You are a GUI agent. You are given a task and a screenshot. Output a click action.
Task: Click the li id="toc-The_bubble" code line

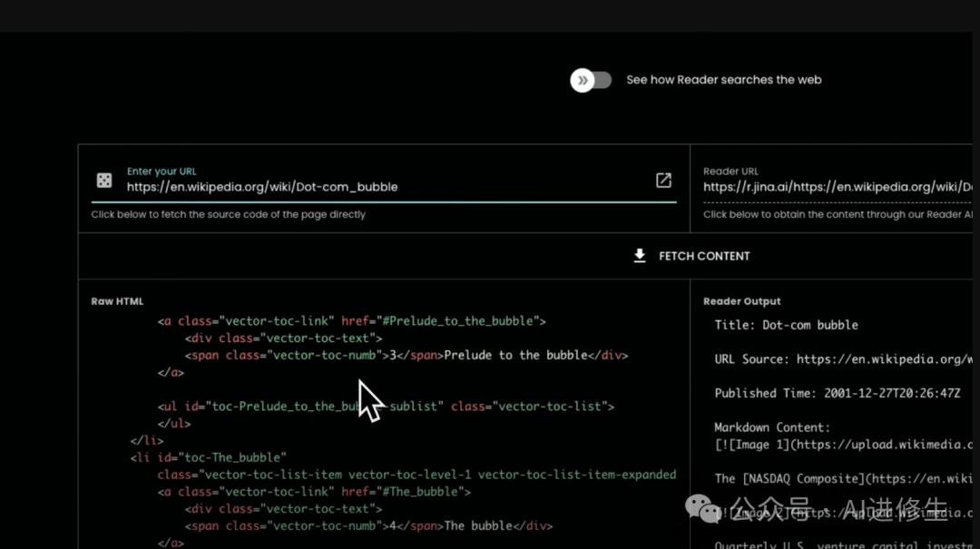(208, 457)
